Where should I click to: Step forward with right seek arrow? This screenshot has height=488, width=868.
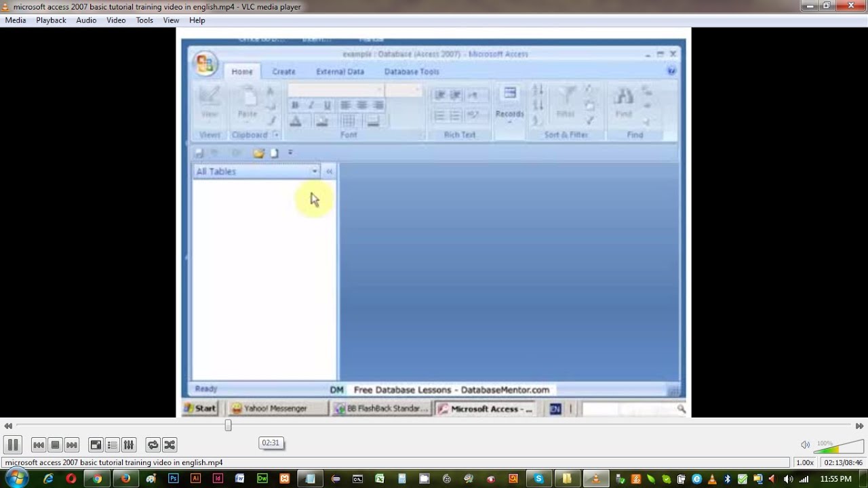tap(859, 426)
